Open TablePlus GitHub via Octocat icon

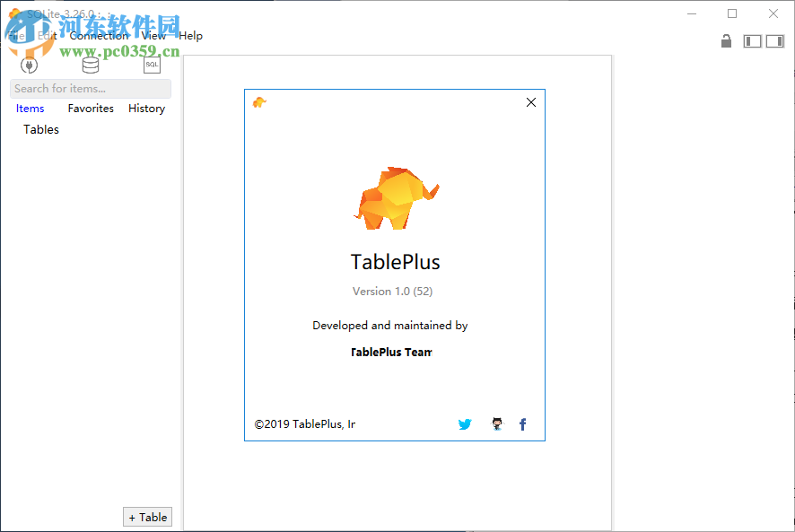pos(497,424)
